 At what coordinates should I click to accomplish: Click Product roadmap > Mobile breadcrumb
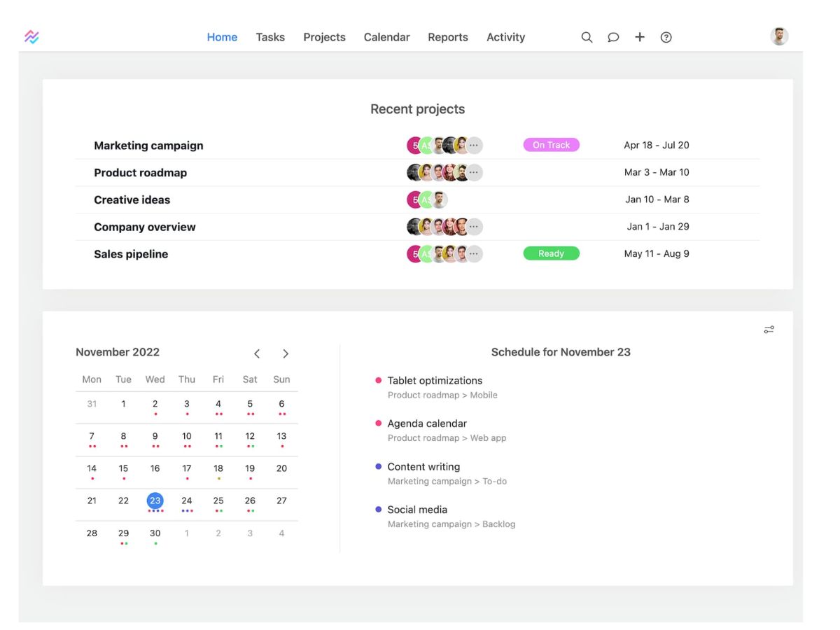click(x=442, y=395)
